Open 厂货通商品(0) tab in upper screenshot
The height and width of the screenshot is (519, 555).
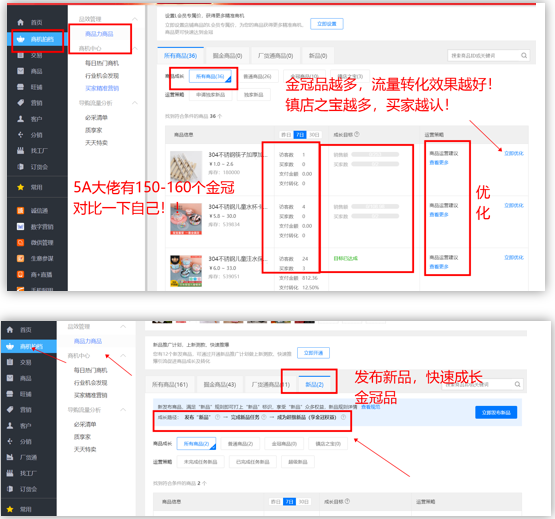(x=275, y=56)
